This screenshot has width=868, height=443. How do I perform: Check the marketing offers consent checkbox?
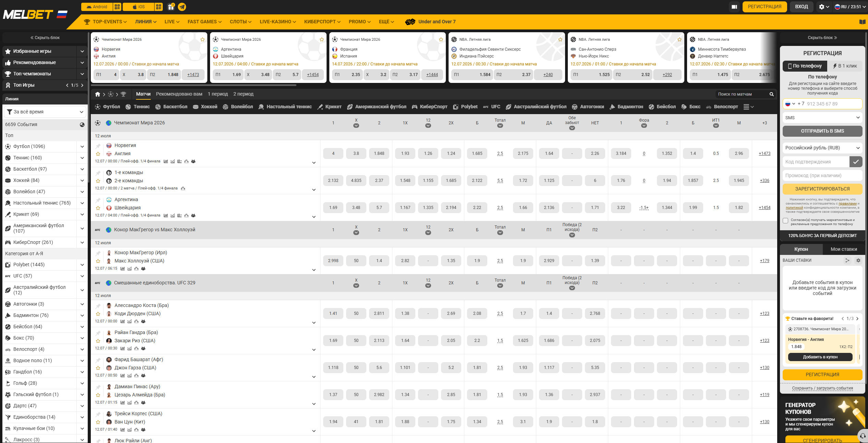coord(785,221)
